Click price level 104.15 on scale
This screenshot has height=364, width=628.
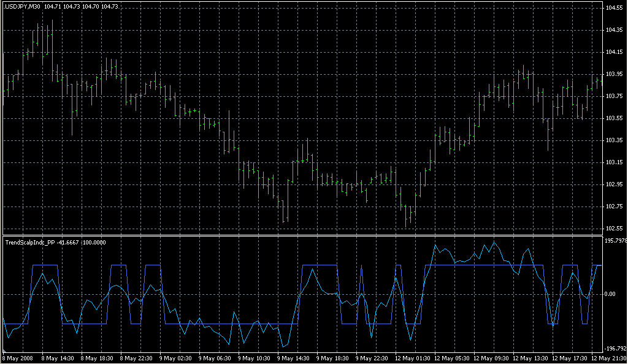(x=614, y=52)
